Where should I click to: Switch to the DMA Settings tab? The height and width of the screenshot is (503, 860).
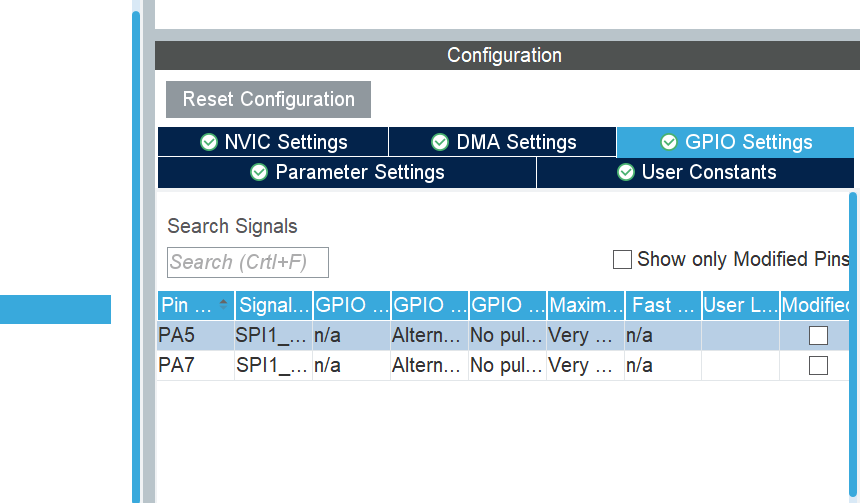502,142
